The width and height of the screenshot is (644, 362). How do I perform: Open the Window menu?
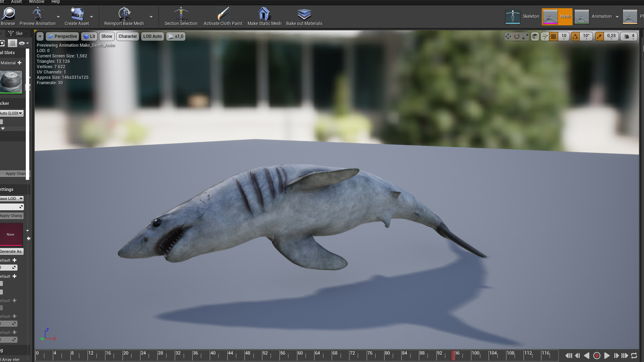coord(36,2)
